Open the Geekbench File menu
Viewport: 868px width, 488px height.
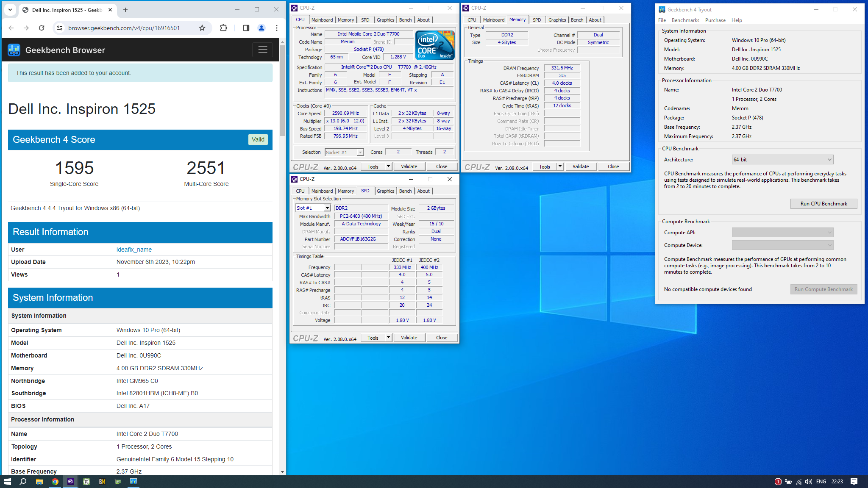662,20
